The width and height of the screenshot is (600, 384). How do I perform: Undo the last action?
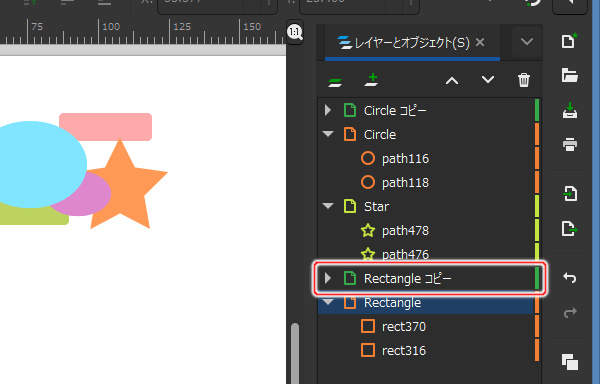click(570, 278)
